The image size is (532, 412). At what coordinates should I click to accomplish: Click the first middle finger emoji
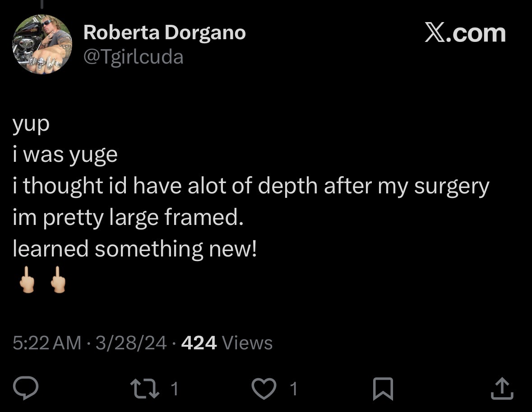(x=27, y=280)
